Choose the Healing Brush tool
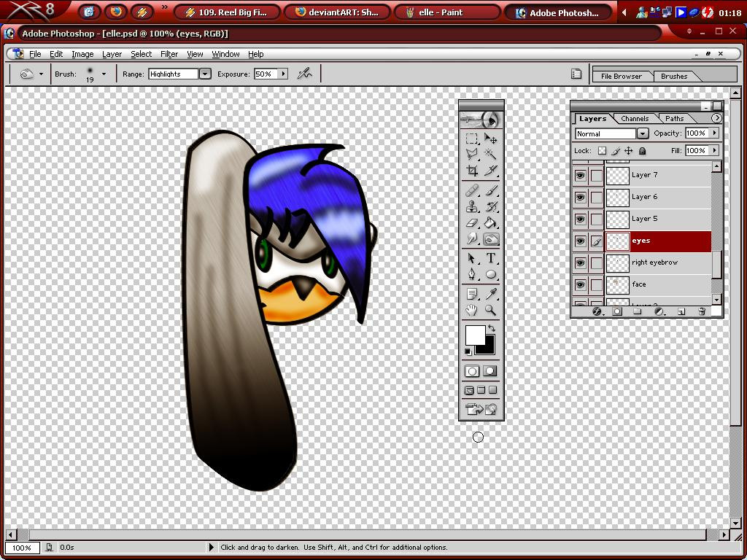747x560 pixels. [x=472, y=190]
